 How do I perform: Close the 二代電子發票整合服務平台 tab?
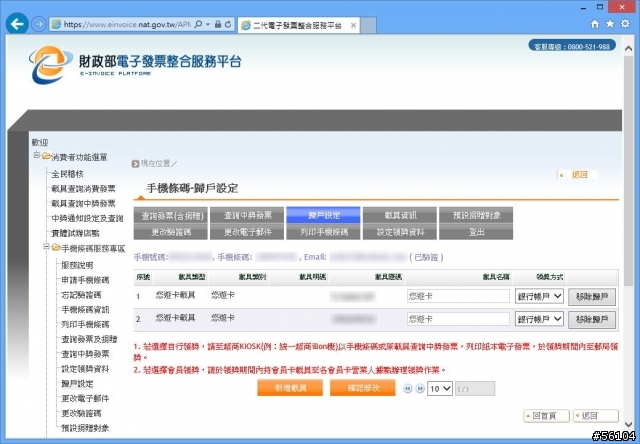[353, 25]
